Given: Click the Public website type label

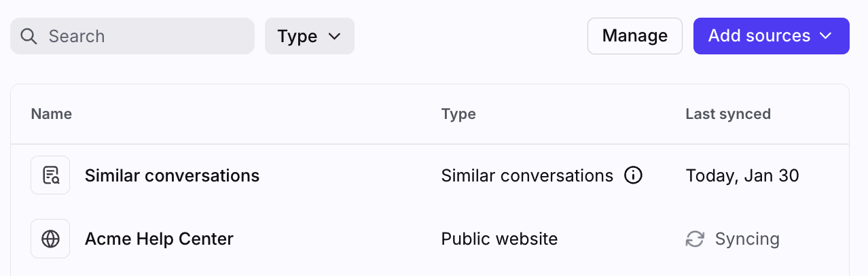Looking at the screenshot, I should pyautogui.click(x=499, y=239).
